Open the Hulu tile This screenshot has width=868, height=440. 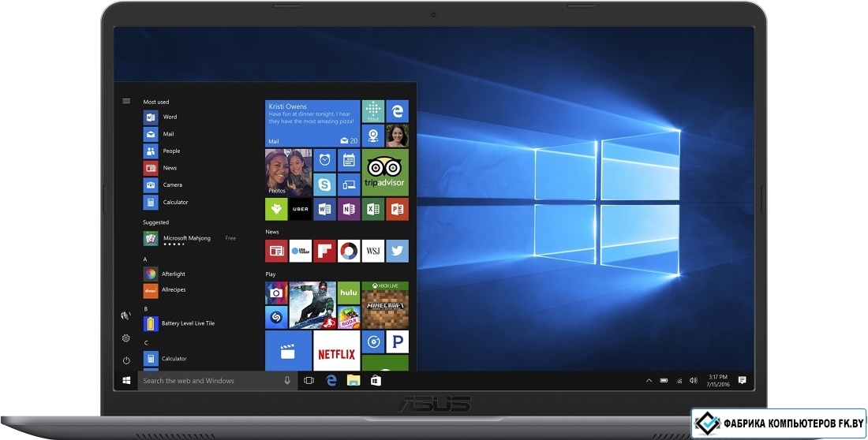pyautogui.click(x=348, y=293)
